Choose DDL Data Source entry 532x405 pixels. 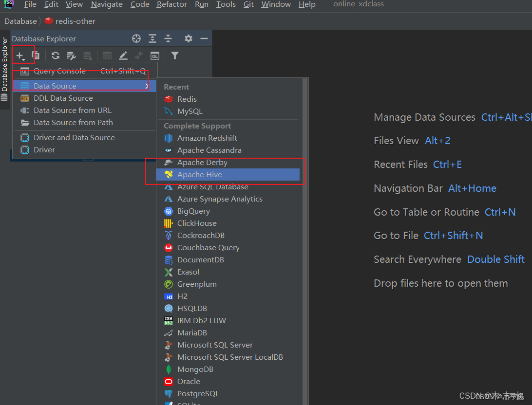(x=85, y=98)
